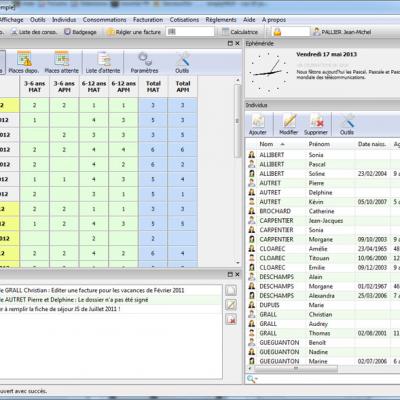Open the Outils menu
The image size is (400, 400).
(38, 20)
